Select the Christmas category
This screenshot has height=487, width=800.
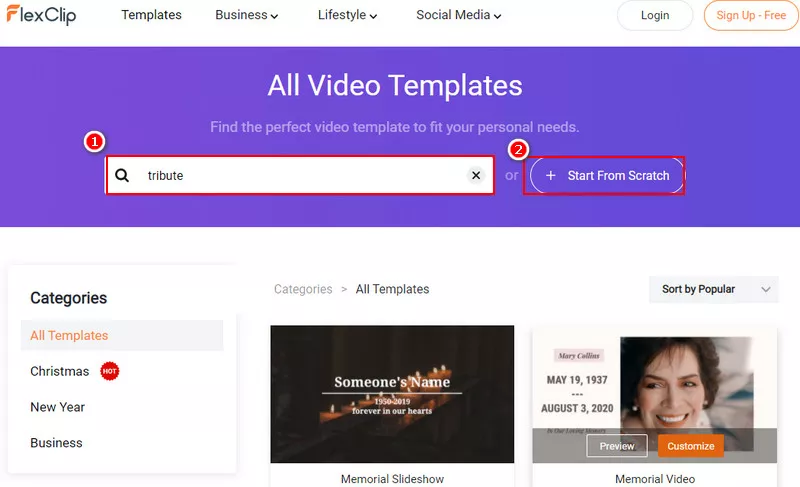(x=60, y=371)
